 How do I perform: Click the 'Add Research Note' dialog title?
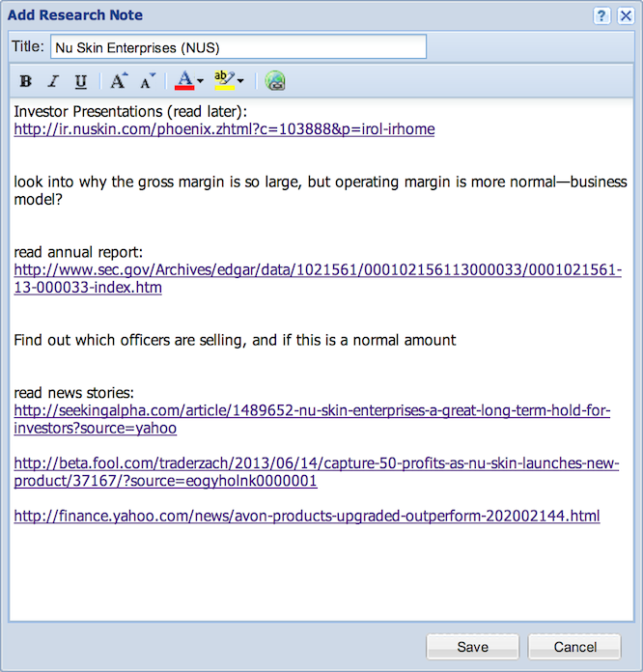pyautogui.click(x=75, y=15)
